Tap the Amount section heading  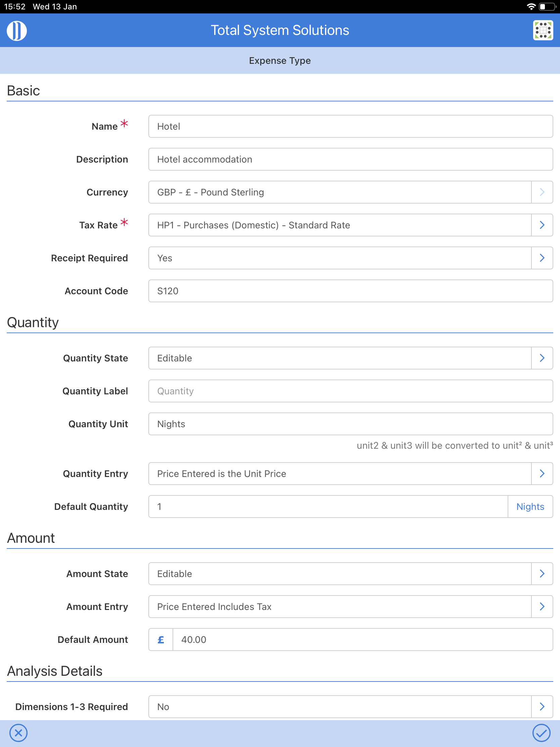click(x=31, y=538)
